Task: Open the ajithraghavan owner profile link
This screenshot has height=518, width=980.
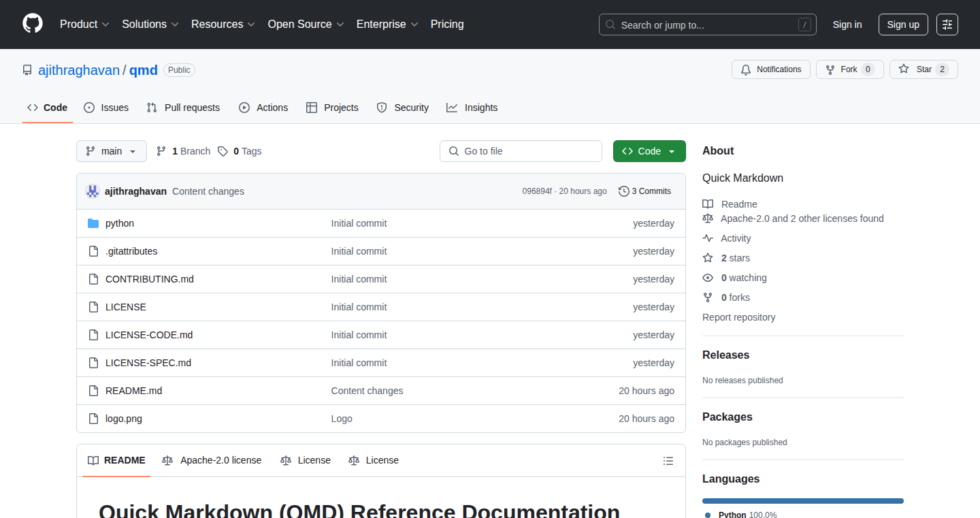Action: (x=79, y=70)
